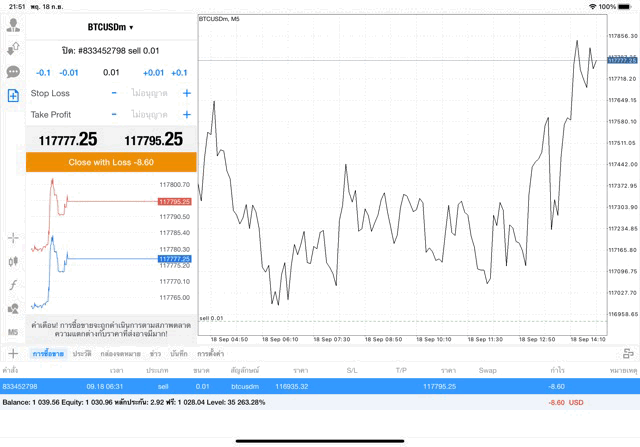Open the การตั้งค่า settings tab
Screen dimensions: 640x447
coord(210,353)
